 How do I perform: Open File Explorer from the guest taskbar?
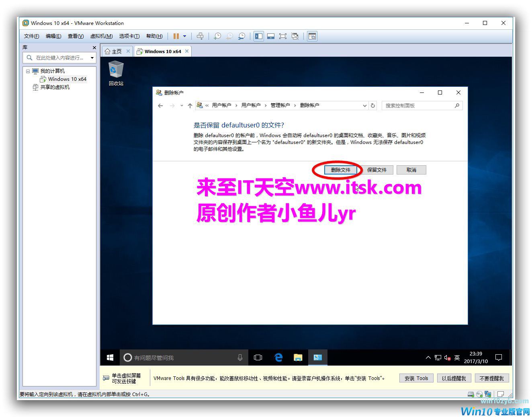298,357
